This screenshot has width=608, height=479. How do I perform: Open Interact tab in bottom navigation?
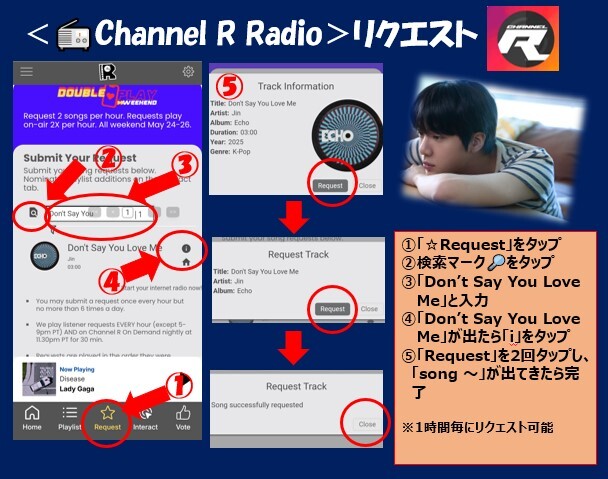145,418
